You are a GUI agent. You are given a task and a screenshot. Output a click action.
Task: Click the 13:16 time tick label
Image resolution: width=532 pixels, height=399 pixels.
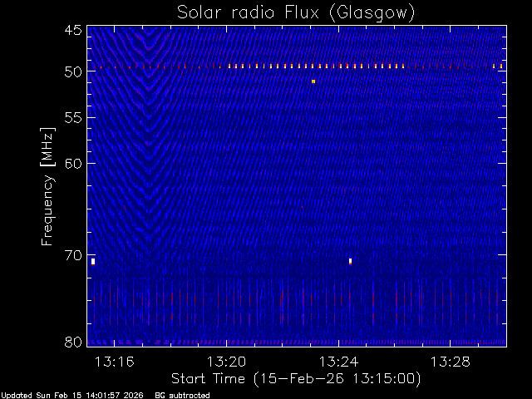(x=115, y=362)
